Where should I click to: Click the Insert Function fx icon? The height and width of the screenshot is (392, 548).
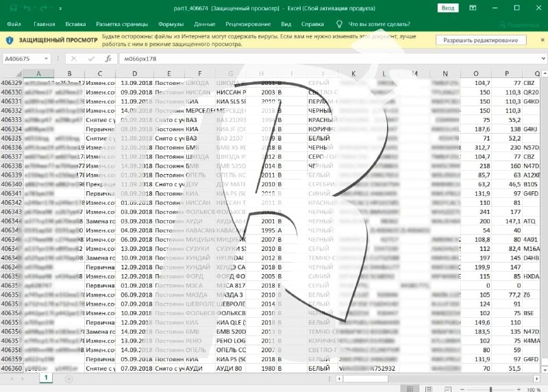tap(109, 59)
